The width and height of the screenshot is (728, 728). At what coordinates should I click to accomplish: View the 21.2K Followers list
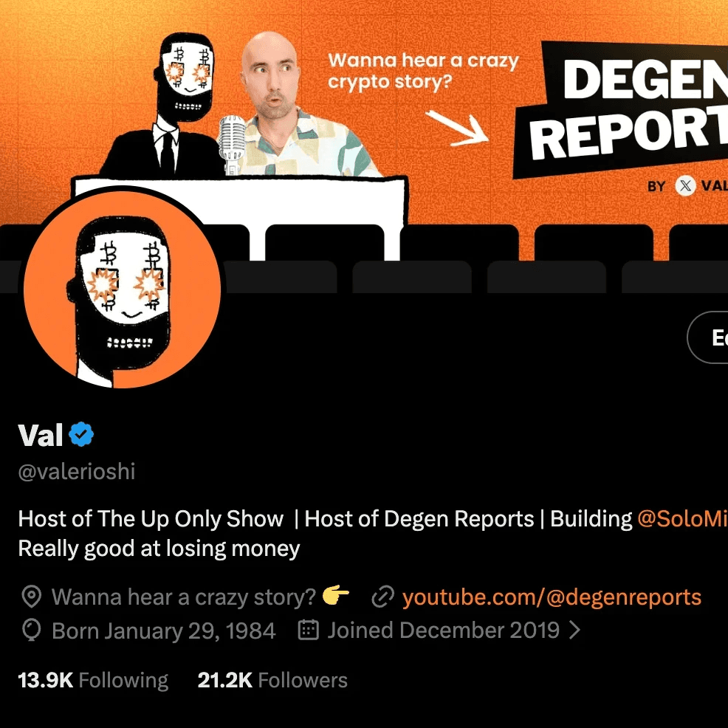272,680
